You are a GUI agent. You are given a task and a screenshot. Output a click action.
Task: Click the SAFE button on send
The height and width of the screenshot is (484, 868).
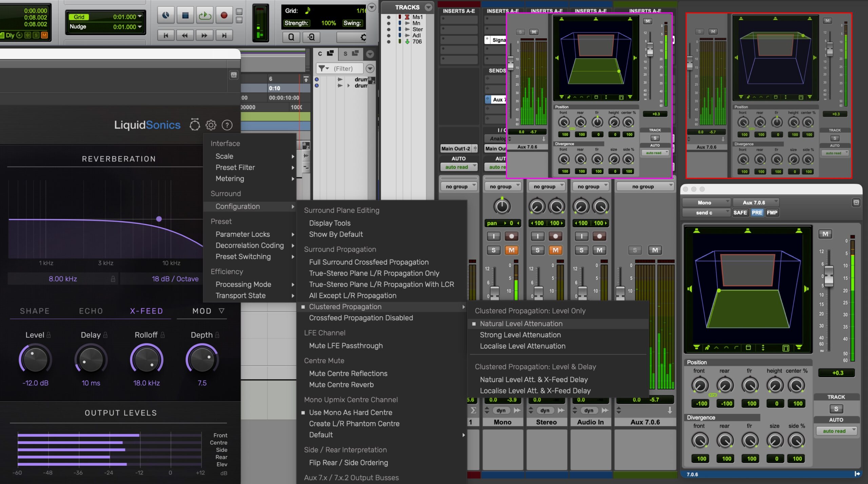click(x=740, y=212)
